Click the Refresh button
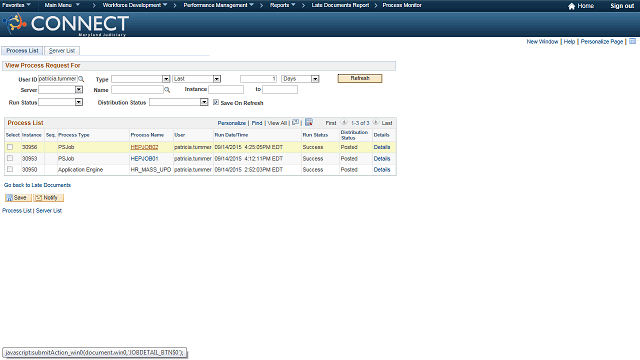Image resolution: width=640 pixels, height=360 pixels. coord(360,78)
